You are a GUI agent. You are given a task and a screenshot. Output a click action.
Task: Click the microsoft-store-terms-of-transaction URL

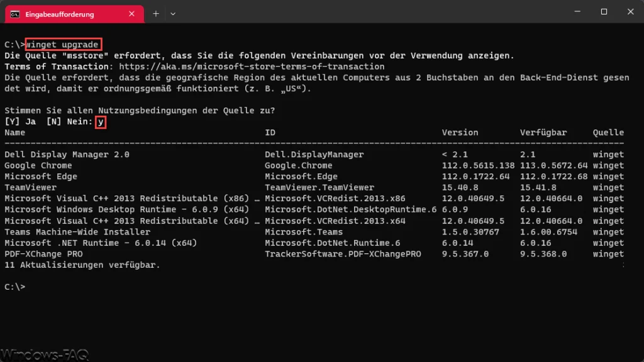252,67
